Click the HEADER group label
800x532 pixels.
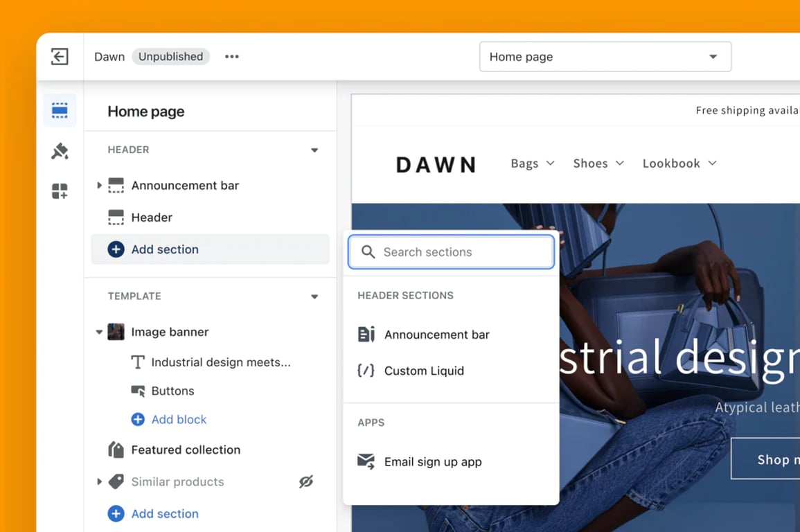click(x=129, y=150)
